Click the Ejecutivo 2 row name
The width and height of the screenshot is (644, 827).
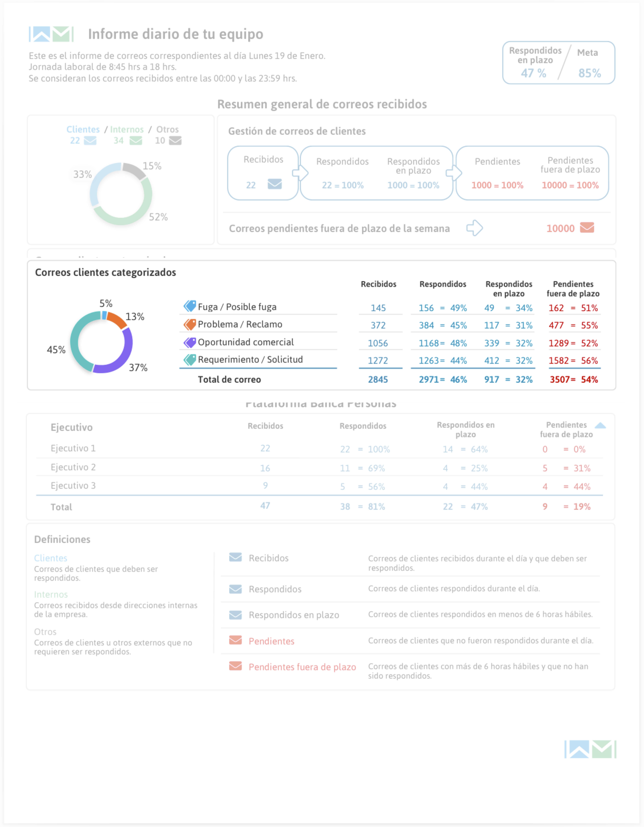[73, 467]
